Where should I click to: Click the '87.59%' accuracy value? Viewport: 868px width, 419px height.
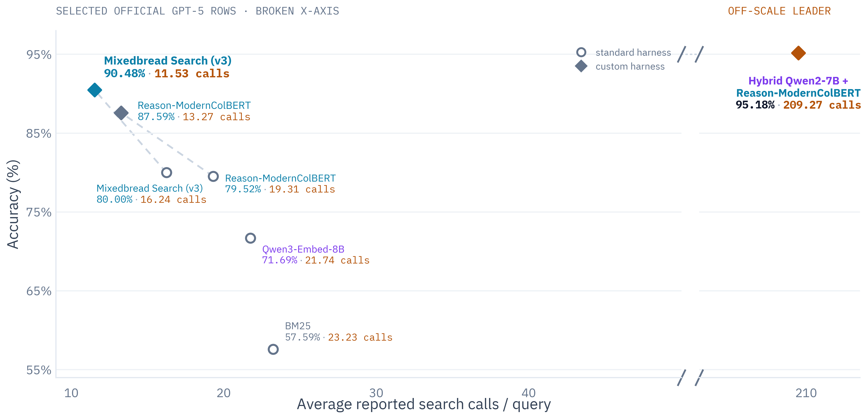click(156, 117)
